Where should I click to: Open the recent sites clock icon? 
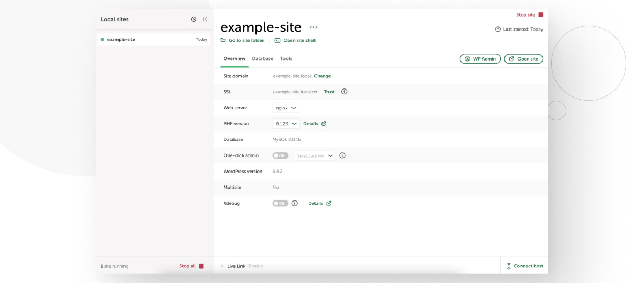coord(194,20)
